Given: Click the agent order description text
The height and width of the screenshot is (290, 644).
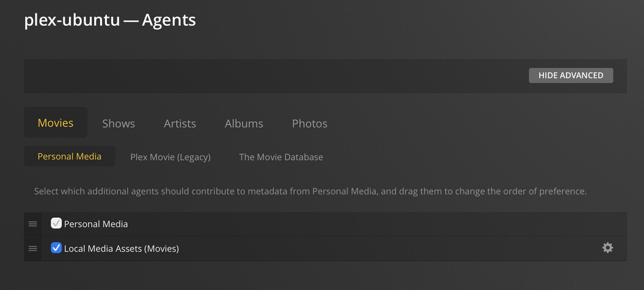Looking at the screenshot, I should [x=310, y=191].
